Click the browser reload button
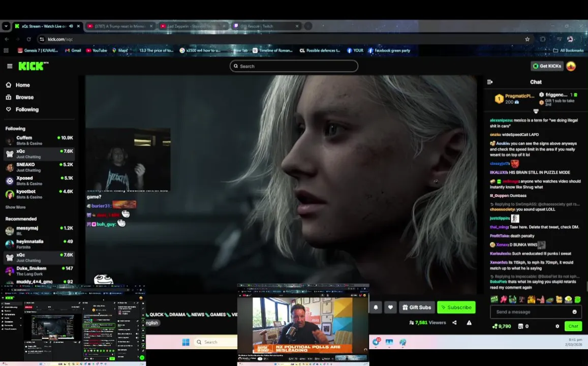 pos(28,39)
